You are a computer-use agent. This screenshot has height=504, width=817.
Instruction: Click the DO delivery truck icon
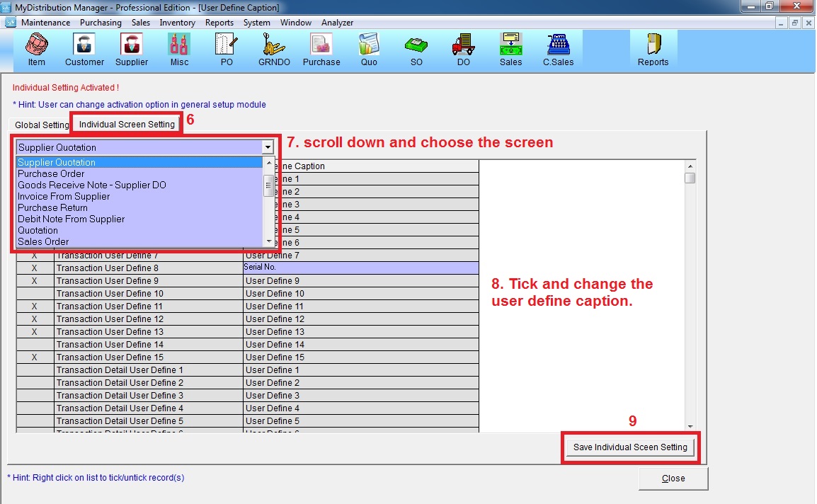pos(463,50)
